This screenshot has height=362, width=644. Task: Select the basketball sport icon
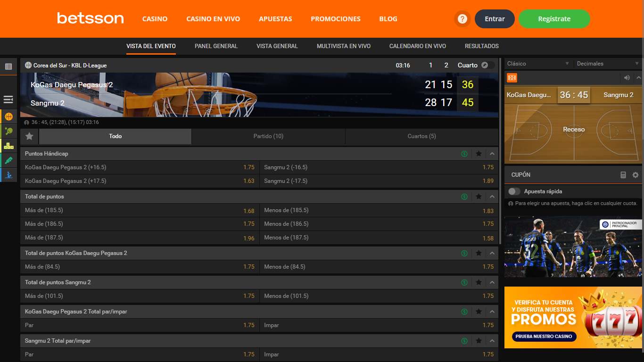[x=8, y=116]
